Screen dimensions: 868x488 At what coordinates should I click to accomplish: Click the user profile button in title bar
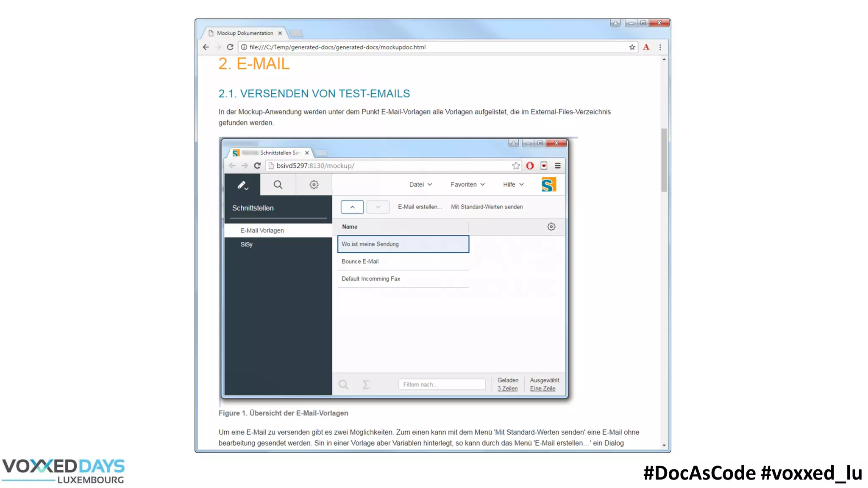pos(615,23)
